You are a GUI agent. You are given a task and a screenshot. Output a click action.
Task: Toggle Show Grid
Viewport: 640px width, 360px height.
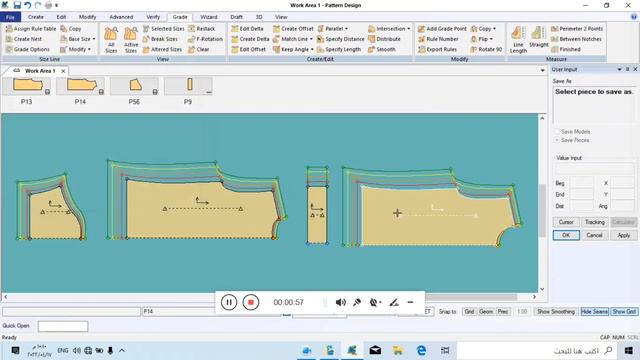tap(624, 311)
